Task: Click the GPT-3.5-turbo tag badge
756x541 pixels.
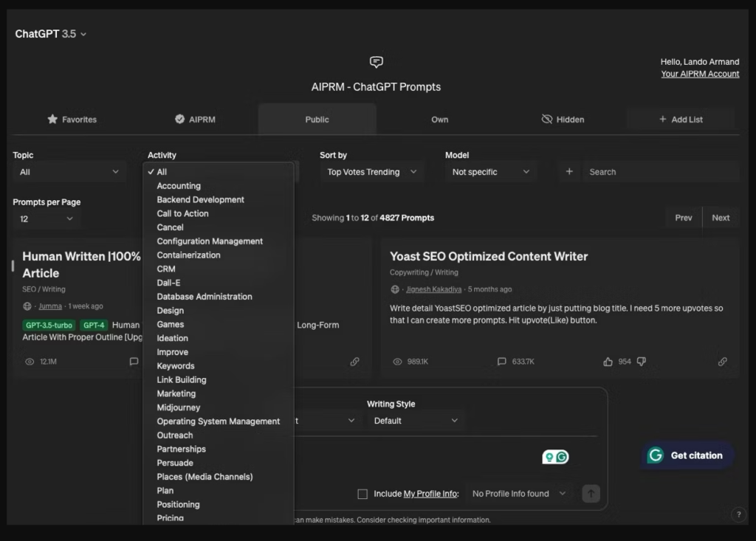Action: coord(49,325)
